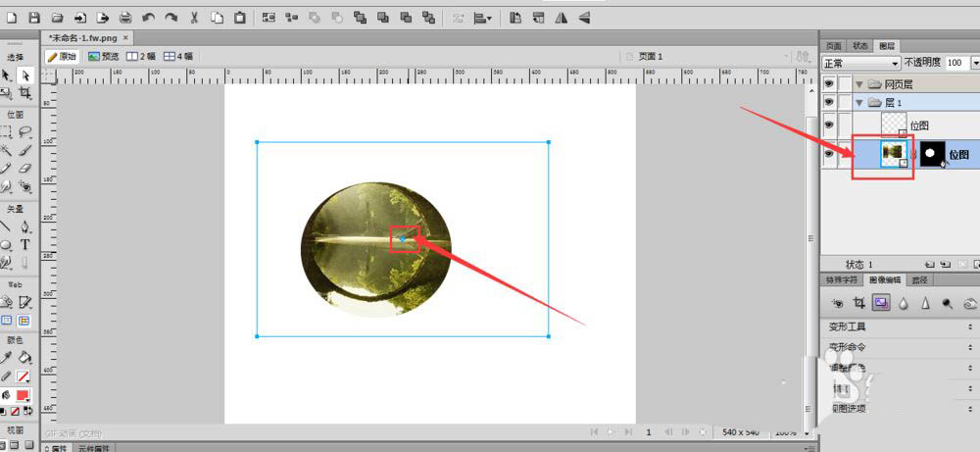Click the Flip horizontal mirror icon

pos(562,18)
